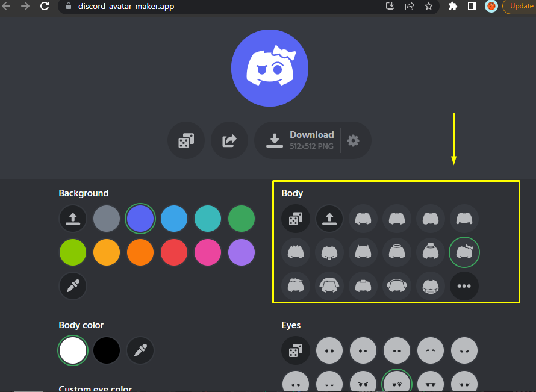Open the browser profile avatar

tap(491, 6)
